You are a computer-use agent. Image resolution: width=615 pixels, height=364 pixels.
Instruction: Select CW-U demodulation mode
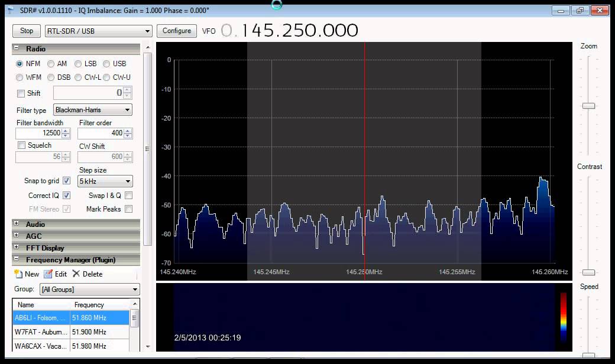[x=106, y=77]
